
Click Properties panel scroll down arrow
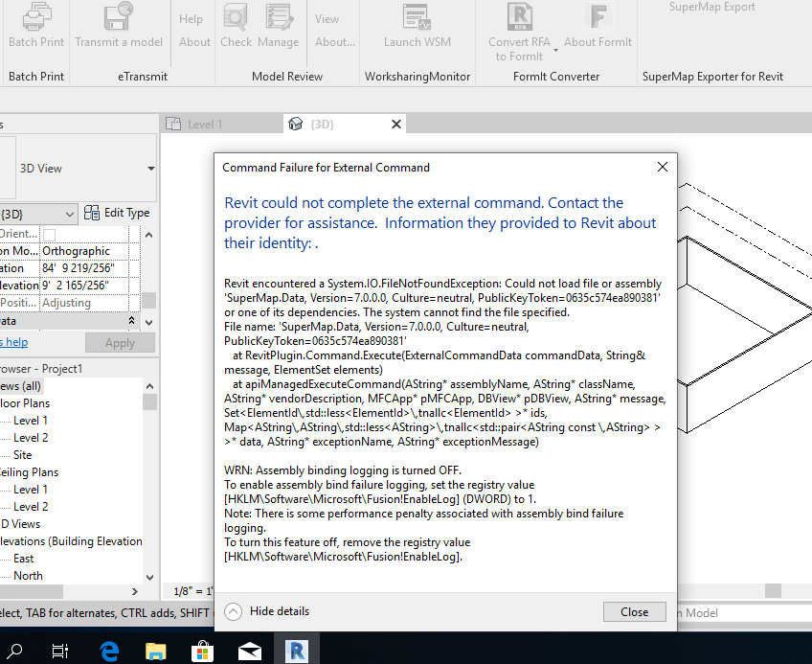coord(149,322)
